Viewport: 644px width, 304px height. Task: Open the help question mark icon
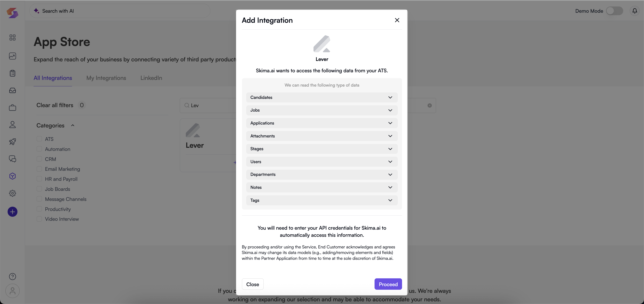tap(12, 276)
